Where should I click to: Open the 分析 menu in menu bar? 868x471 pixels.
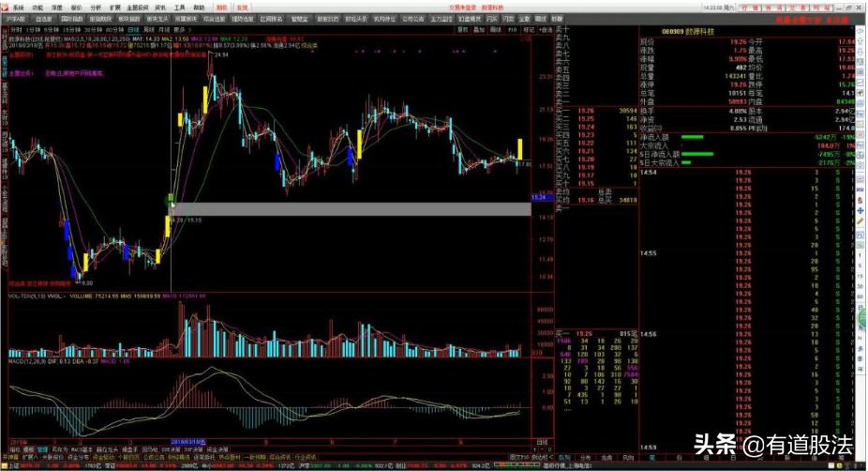[95, 7]
